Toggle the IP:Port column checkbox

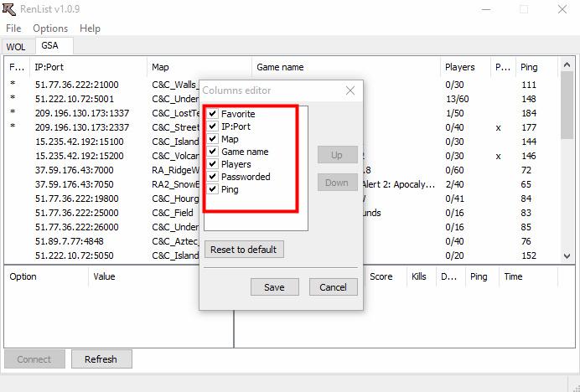point(213,126)
